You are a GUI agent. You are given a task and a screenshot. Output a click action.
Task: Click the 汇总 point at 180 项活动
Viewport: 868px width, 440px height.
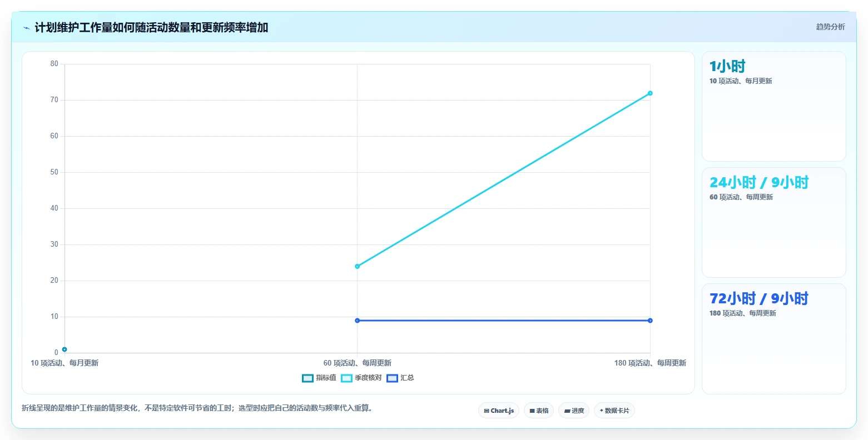pyautogui.click(x=650, y=321)
